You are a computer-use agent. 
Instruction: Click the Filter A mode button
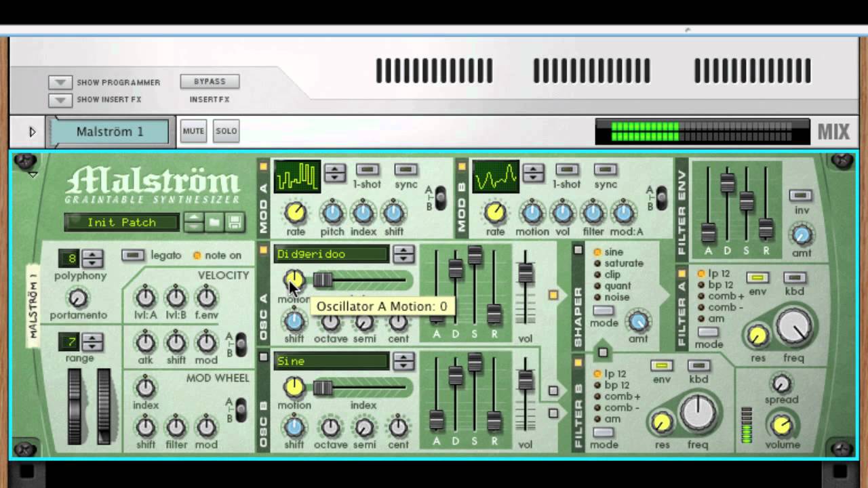pyautogui.click(x=708, y=332)
